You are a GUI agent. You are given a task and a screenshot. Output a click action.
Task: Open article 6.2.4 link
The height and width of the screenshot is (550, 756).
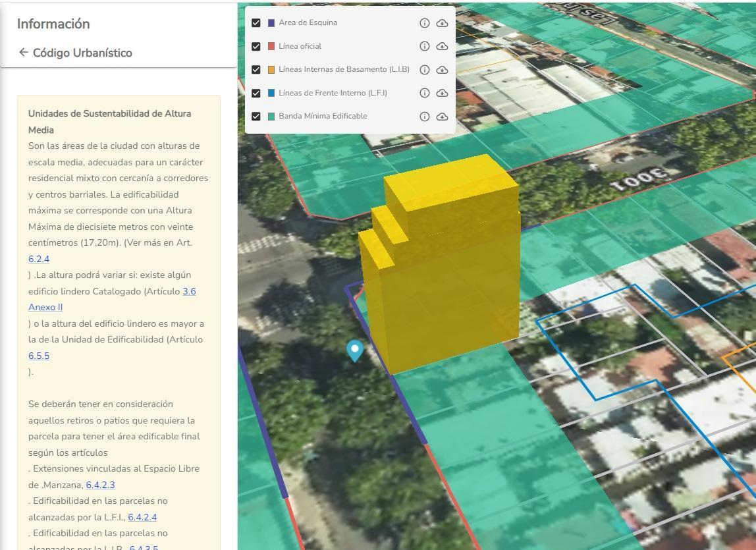tap(39, 259)
